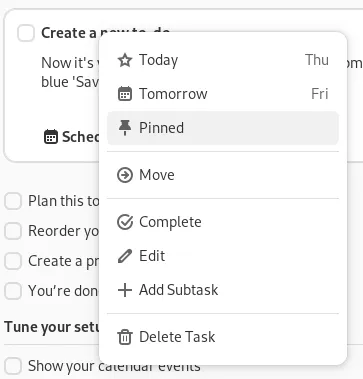Select Tomorrow Fri from context menu
This screenshot has height=379, width=363.
[223, 94]
